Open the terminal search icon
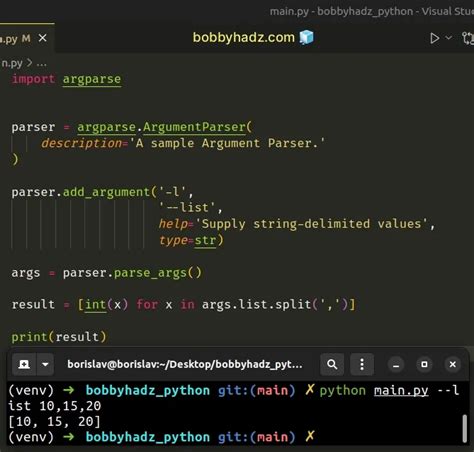 click(332, 364)
